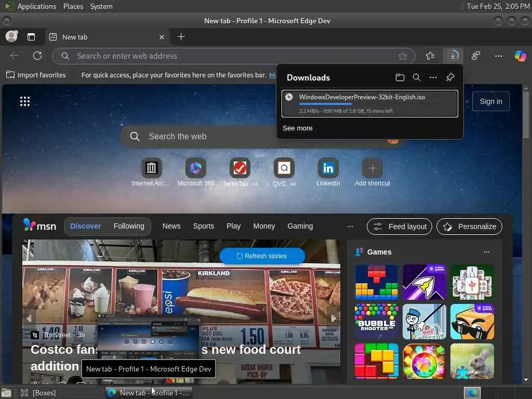This screenshot has width=532, height=399.
Task: Open the QVC shortcut tile
Action: point(284,172)
